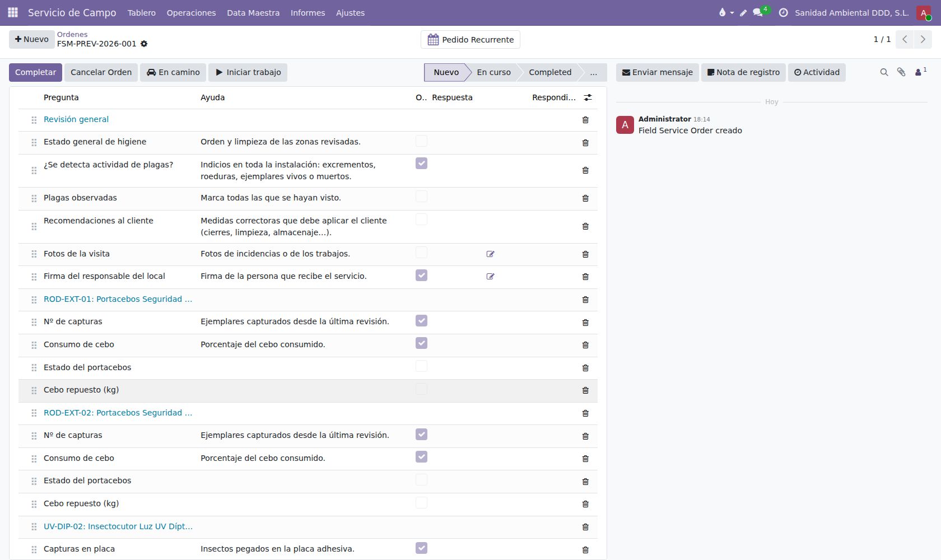Image resolution: width=941 pixels, height=560 pixels.
Task: Toggle required checkbox for 'Estado general de higiene'
Action: [x=422, y=141]
